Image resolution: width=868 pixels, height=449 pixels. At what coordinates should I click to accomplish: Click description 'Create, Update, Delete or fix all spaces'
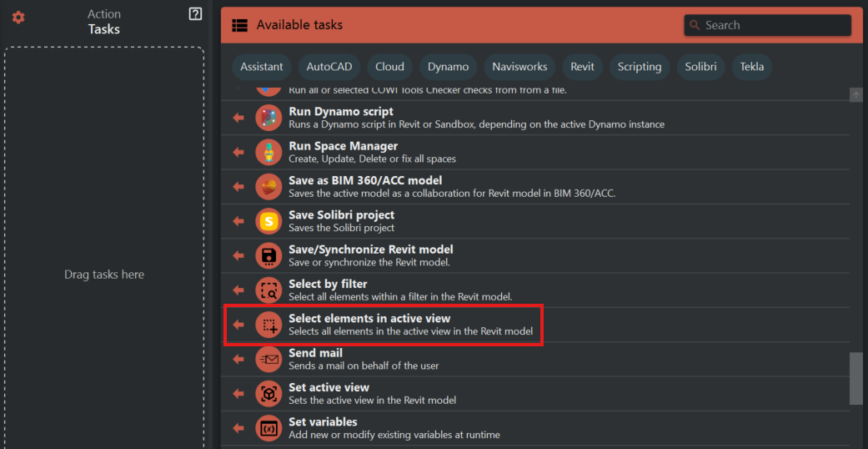[x=372, y=159]
